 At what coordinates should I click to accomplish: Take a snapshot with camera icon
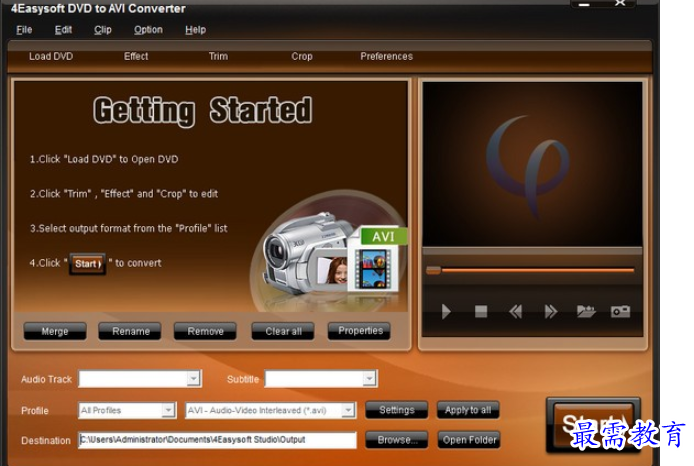620,312
